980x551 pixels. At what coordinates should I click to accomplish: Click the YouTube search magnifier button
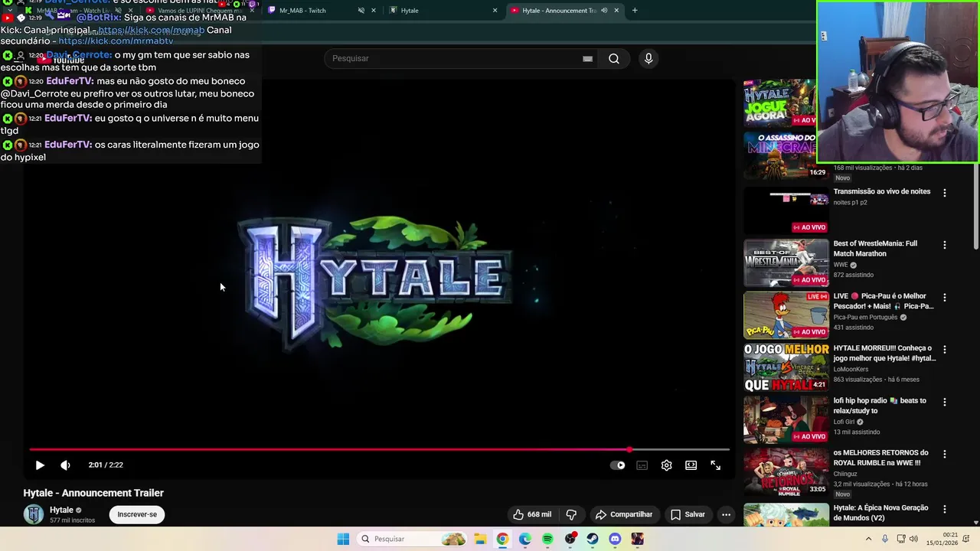(x=613, y=58)
